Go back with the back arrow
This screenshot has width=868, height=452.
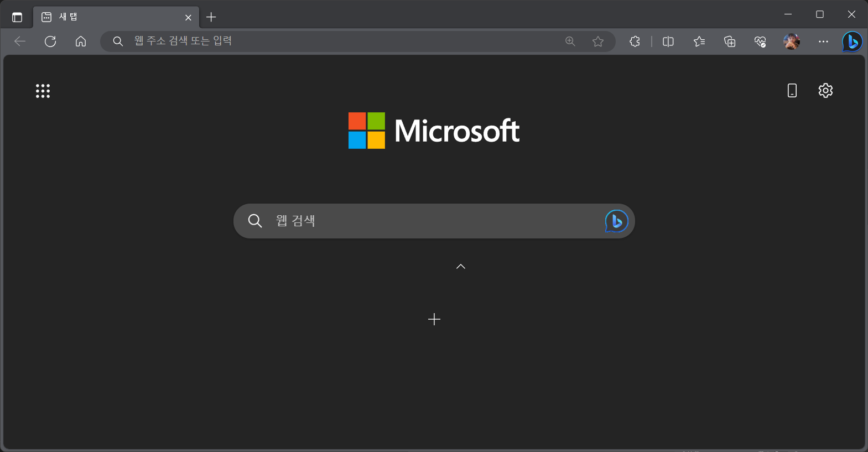point(20,41)
